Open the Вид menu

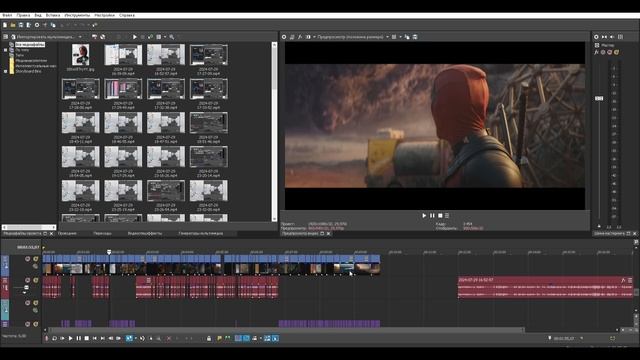point(38,15)
